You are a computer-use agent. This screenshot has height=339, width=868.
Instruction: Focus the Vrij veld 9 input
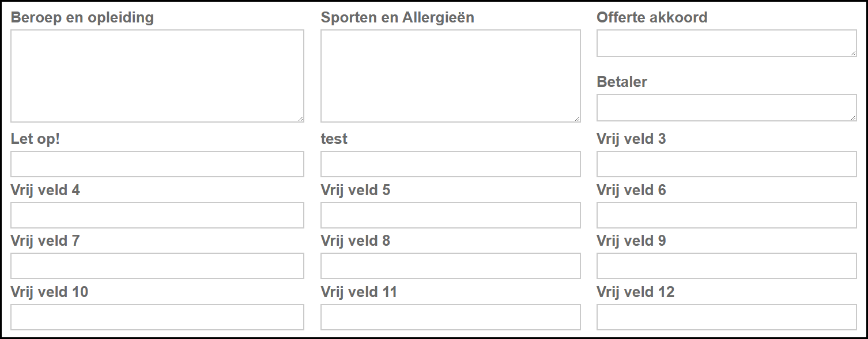726,266
